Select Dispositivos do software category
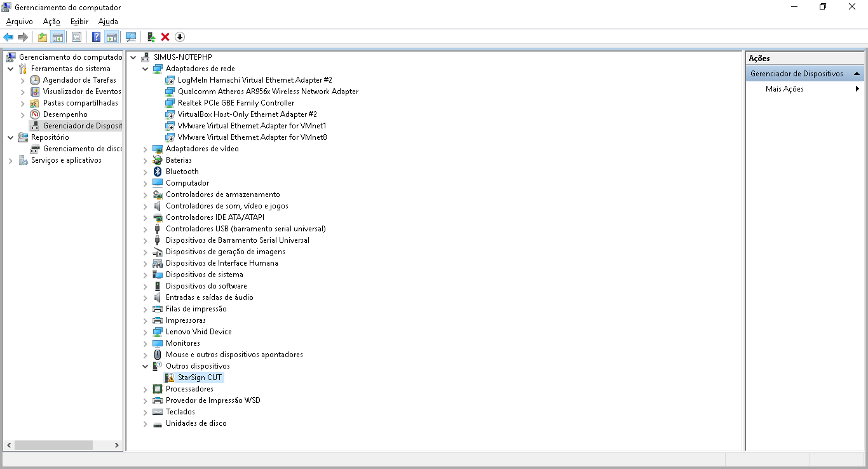This screenshot has width=868, height=469. coord(206,286)
